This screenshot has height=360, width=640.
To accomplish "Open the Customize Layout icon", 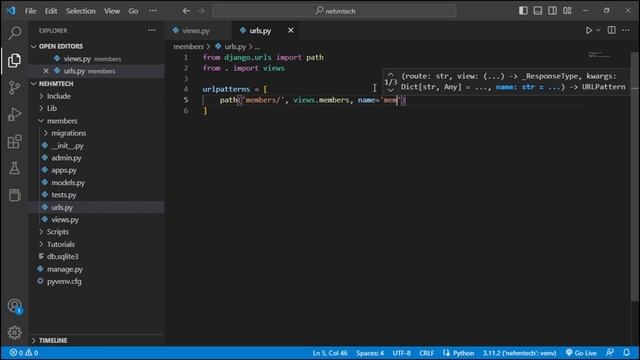I will [567, 11].
